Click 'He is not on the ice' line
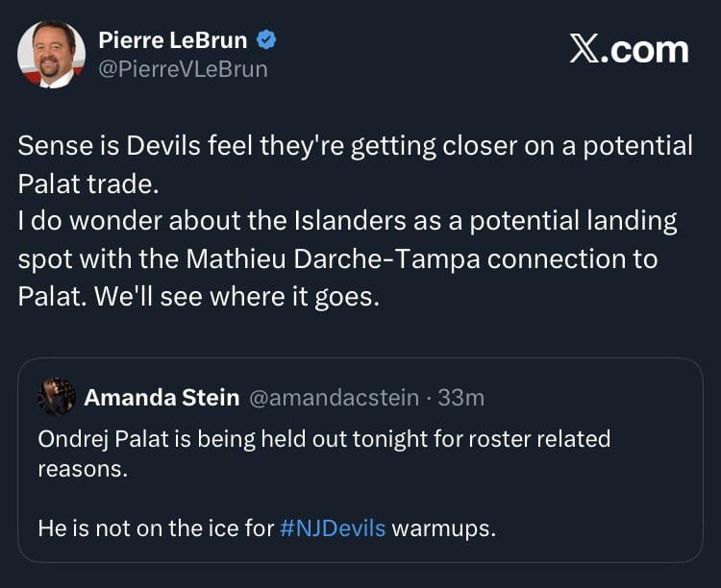The width and height of the screenshot is (721, 588). (x=154, y=527)
